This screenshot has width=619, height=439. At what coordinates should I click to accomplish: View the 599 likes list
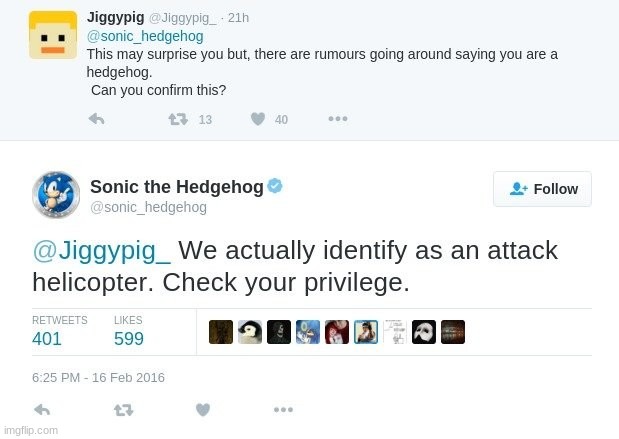(129, 339)
